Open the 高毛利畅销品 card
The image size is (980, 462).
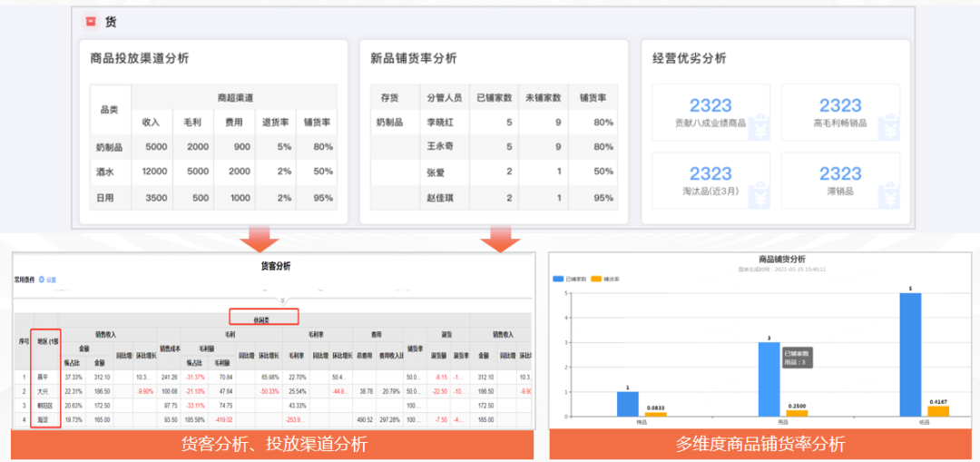pyautogui.click(x=840, y=113)
